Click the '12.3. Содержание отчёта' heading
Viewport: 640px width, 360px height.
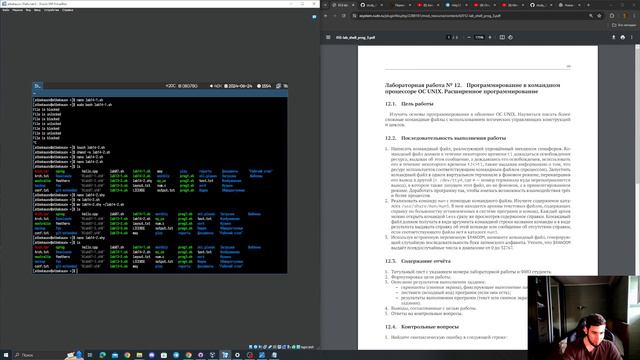[x=418, y=261]
